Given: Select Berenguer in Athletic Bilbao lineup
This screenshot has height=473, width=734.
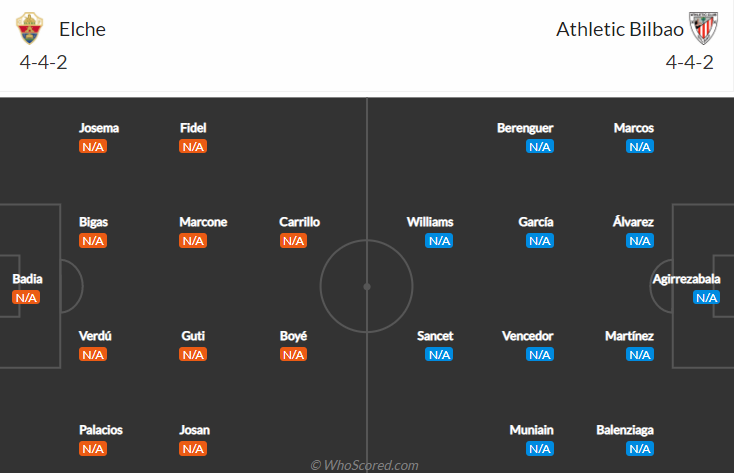Looking at the screenshot, I should [525, 128].
